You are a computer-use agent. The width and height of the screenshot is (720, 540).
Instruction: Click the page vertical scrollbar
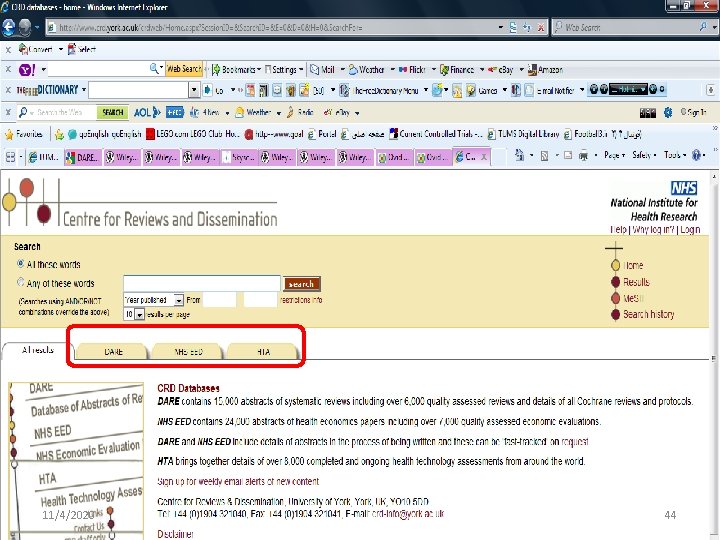714,356
